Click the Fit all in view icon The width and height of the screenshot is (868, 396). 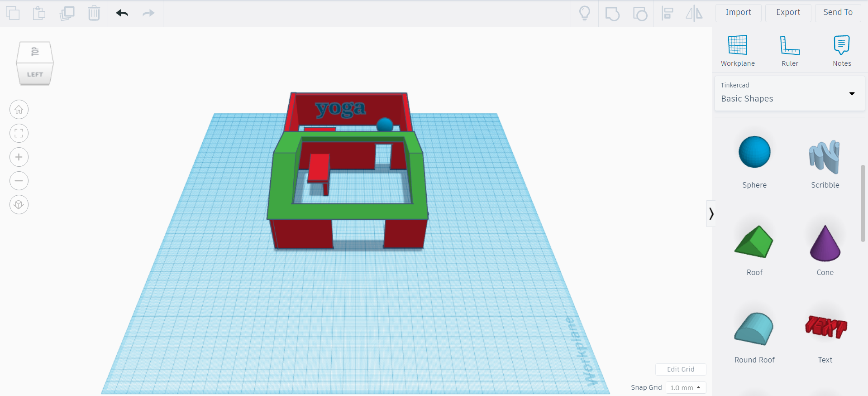coord(19,133)
